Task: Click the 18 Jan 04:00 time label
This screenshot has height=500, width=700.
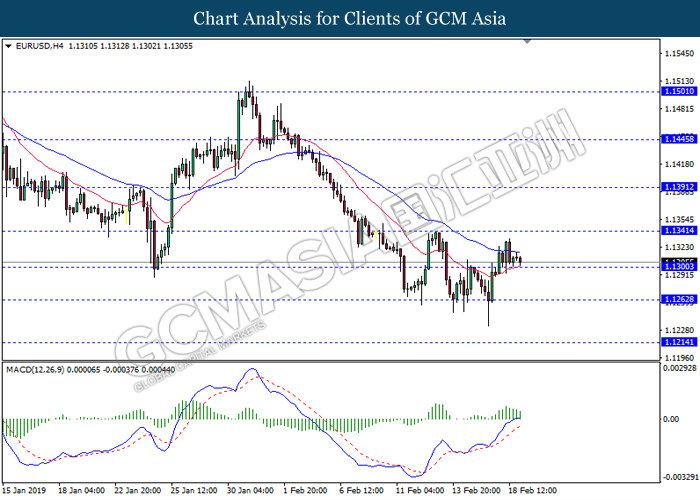Action: pyautogui.click(x=81, y=490)
